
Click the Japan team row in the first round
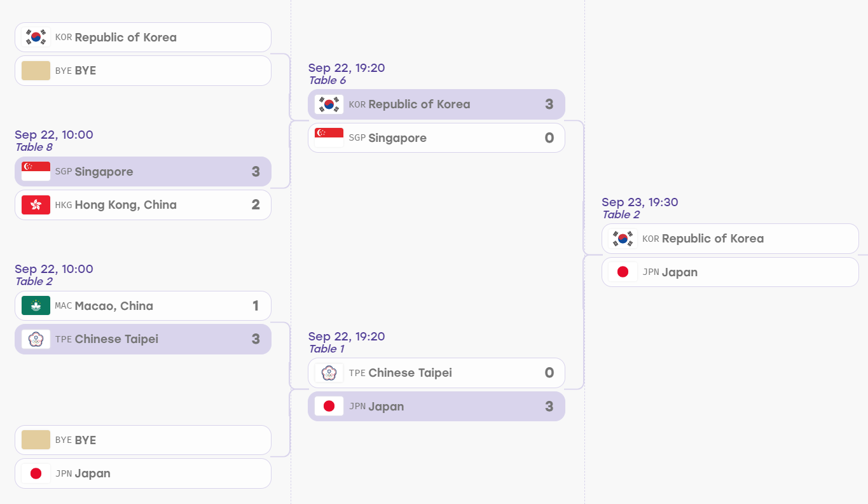(x=143, y=473)
